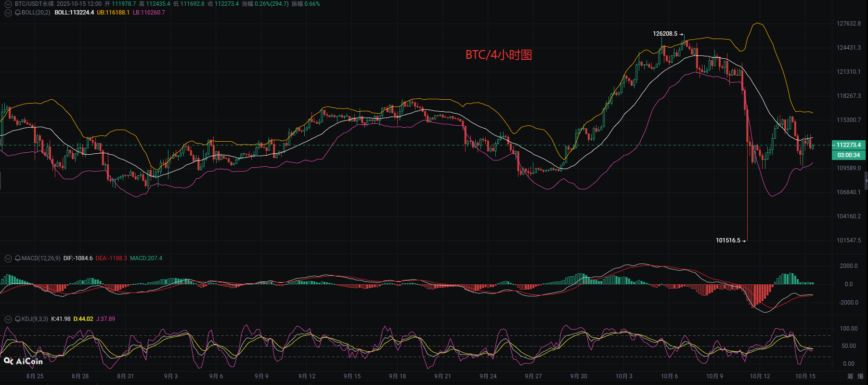Click the 115300.7 price axis label
Viewport: 868px width, 385px height.
[849, 120]
